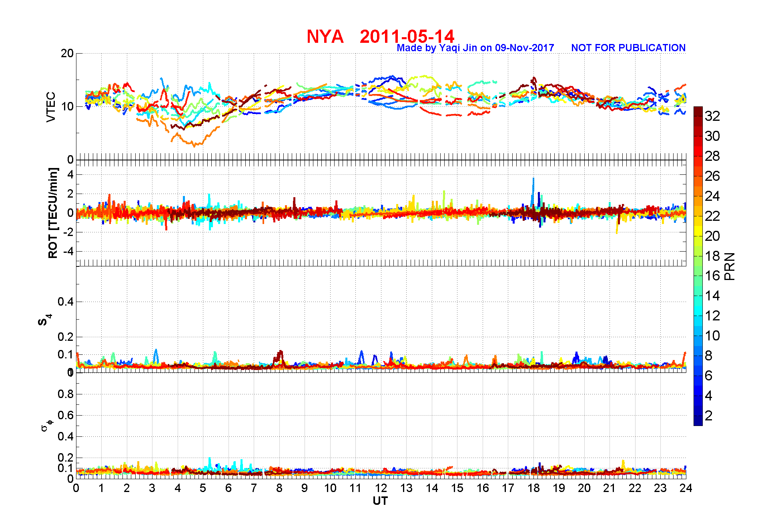Click the "0.4" tick on the S4 axis
The width and height of the screenshot is (762, 532).
[66, 302]
